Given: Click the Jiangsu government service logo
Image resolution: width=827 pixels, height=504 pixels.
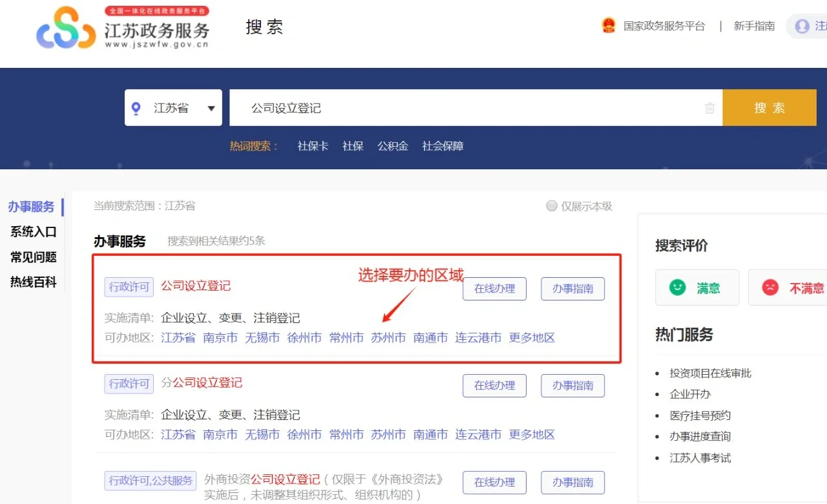Looking at the screenshot, I should tap(123, 28).
